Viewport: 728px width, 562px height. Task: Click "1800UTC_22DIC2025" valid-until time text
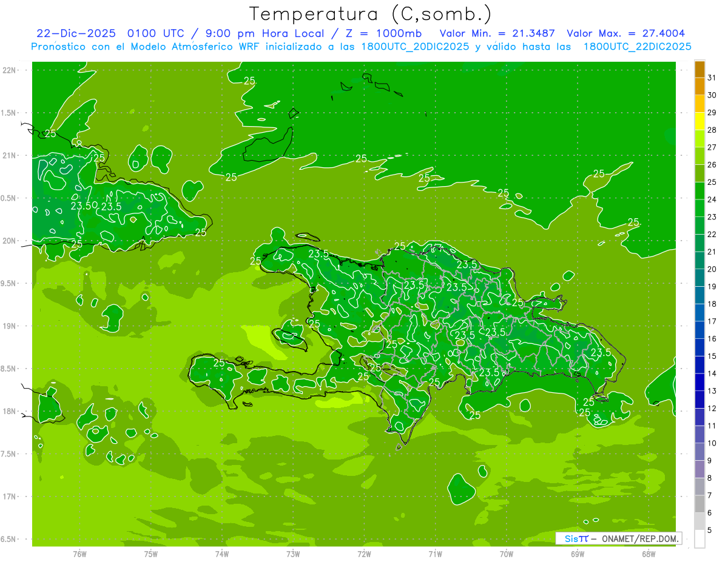point(637,47)
